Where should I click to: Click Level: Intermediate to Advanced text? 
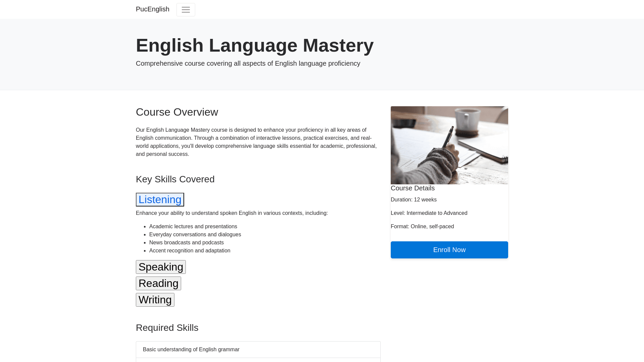click(429, 213)
